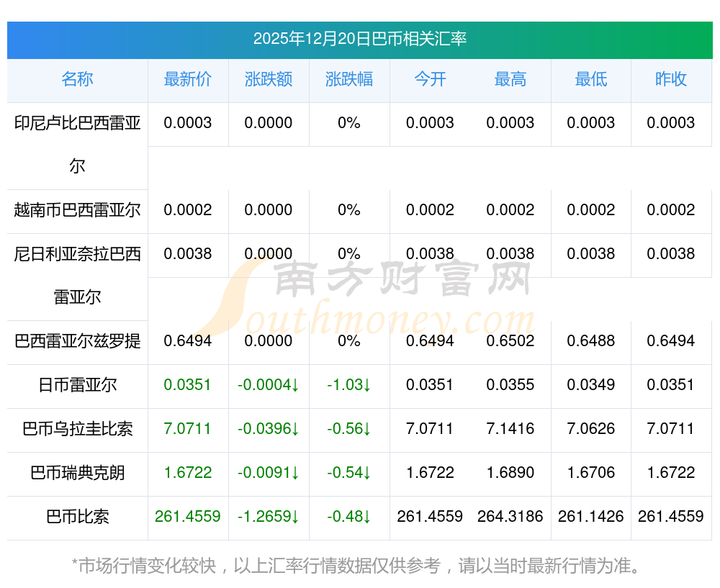Click the 264.3186 highest price cell
Screen dimensions: 720x588
tap(510, 517)
